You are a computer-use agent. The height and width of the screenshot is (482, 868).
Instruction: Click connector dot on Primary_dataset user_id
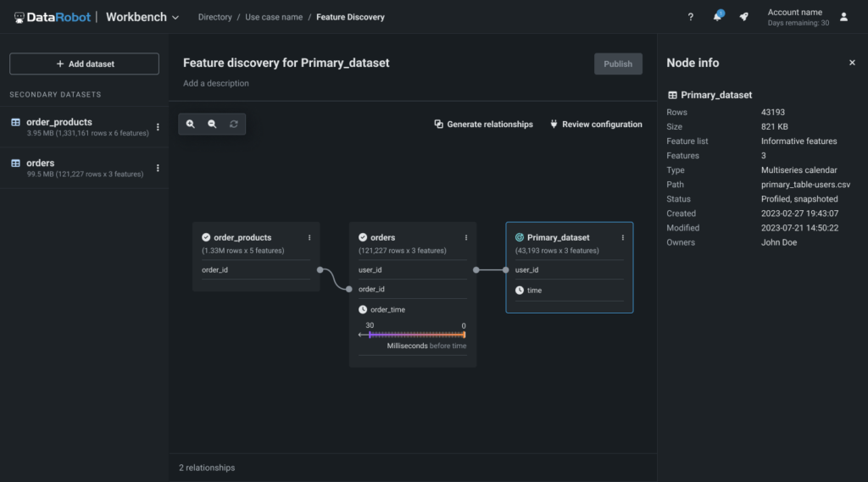click(505, 270)
